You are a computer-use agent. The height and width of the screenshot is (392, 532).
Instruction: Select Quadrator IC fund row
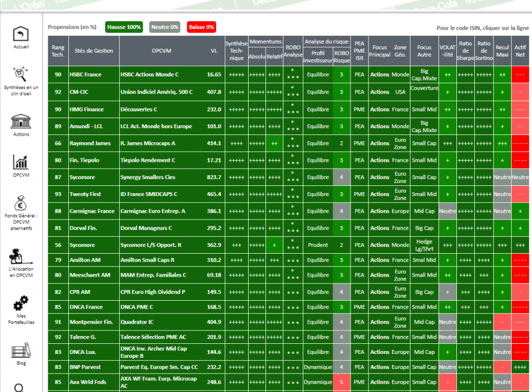click(288, 322)
